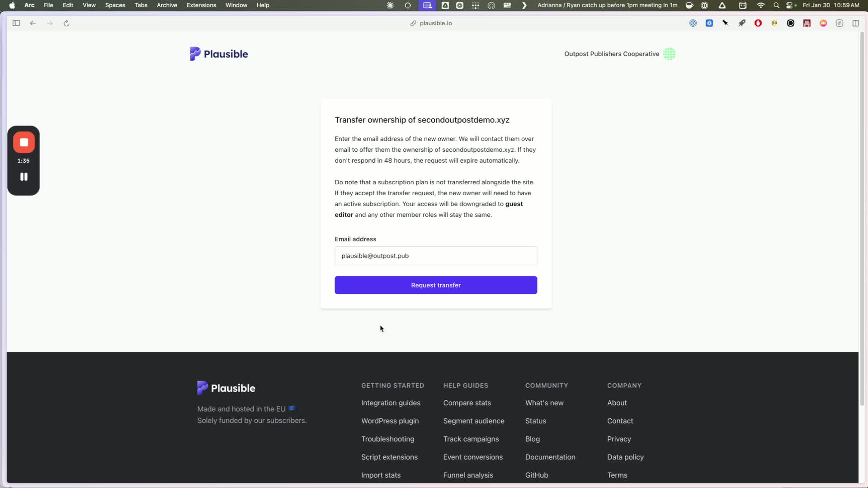The image size is (868, 488).
Task: Open the red Opera-style extension icon
Action: 758,23
